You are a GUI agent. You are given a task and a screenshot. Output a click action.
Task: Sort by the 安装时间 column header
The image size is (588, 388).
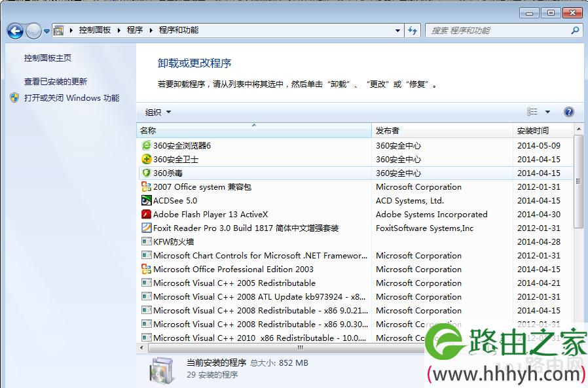click(543, 130)
